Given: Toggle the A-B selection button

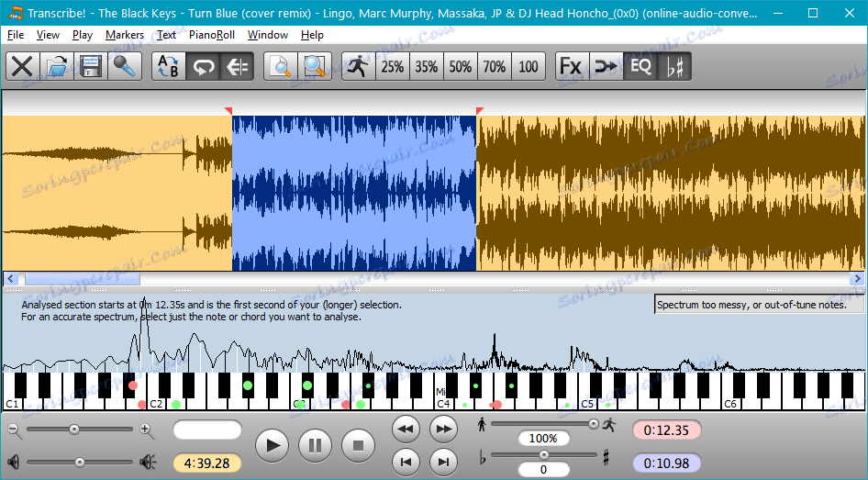Looking at the screenshot, I should pos(169,66).
